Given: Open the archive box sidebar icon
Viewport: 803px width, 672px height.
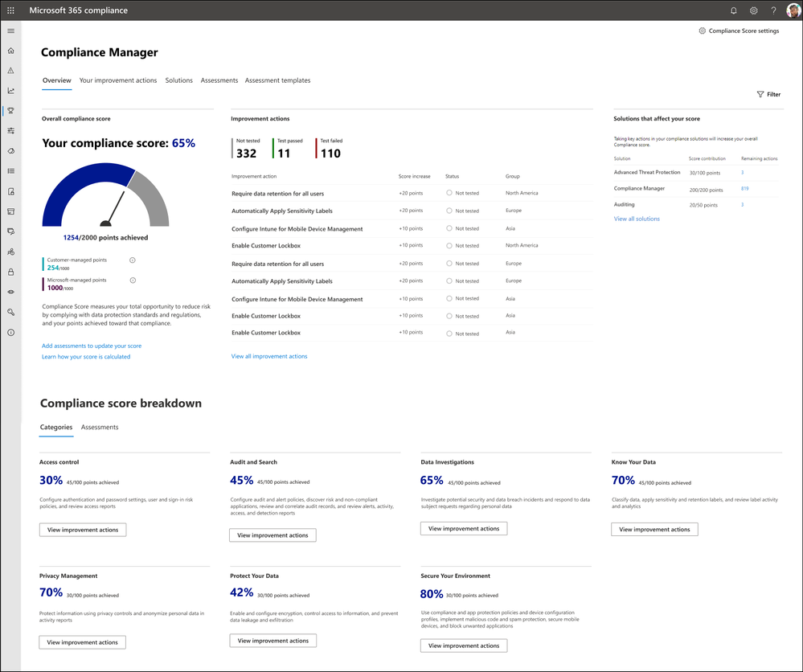Looking at the screenshot, I should point(10,211).
